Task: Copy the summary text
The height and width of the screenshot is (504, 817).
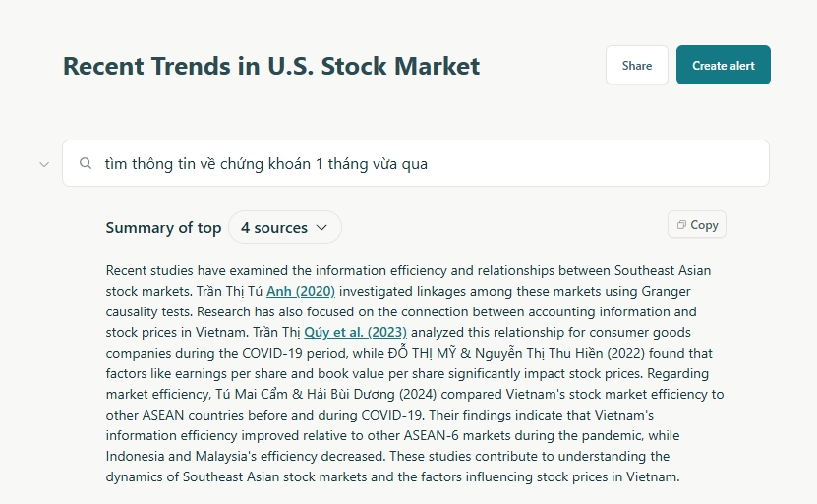Action: pyautogui.click(x=697, y=225)
